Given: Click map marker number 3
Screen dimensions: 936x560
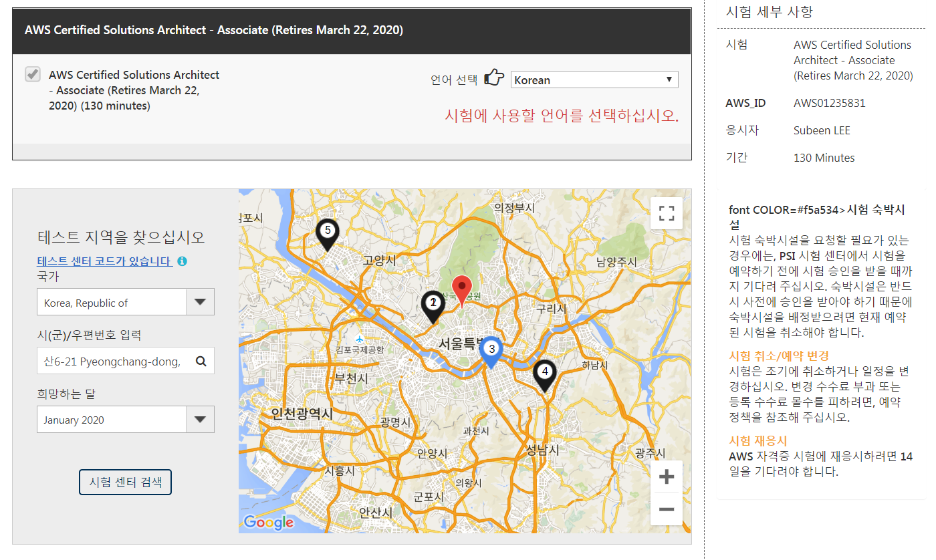Looking at the screenshot, I should [492, 352].
